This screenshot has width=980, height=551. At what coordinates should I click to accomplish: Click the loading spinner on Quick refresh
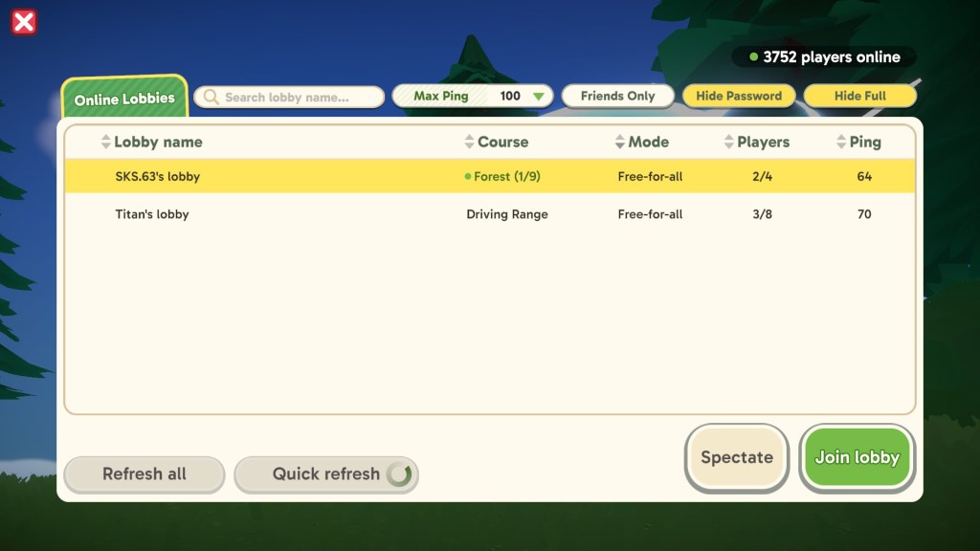click(400, 474)
